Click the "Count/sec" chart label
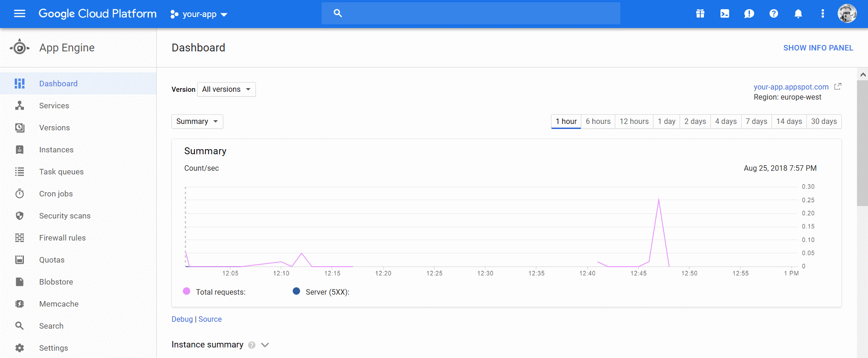The width and height of the screenshot is (868, 358). click(x=201, y=168)
